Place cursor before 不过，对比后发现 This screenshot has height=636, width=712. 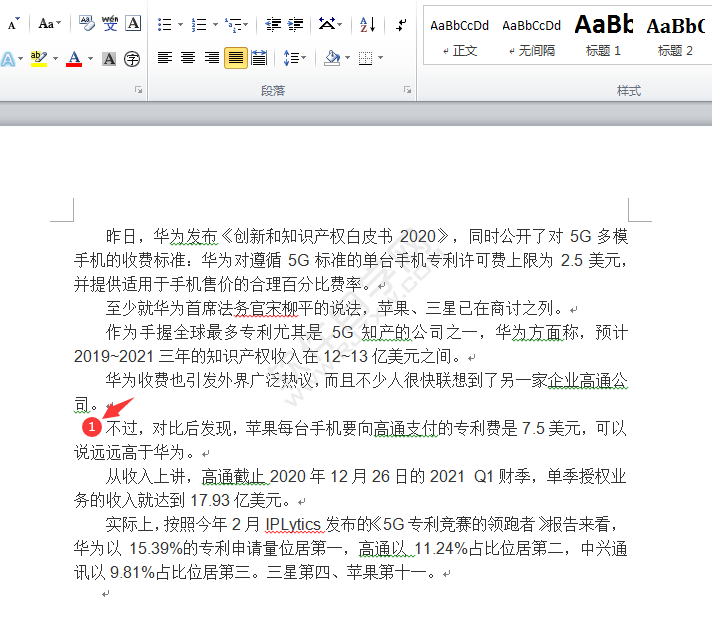click(106, 428)
